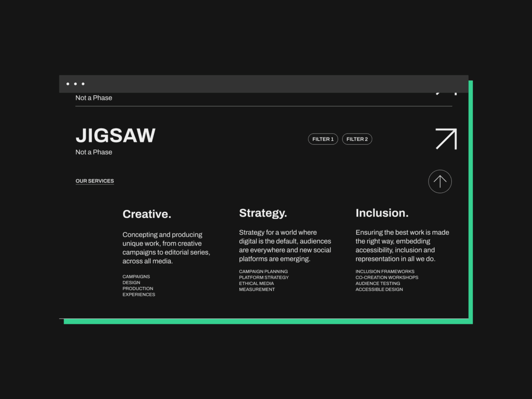Open the JIGSAW project diagonal arrow
Viewport: 532px width, 399px height.
(446, 139)
